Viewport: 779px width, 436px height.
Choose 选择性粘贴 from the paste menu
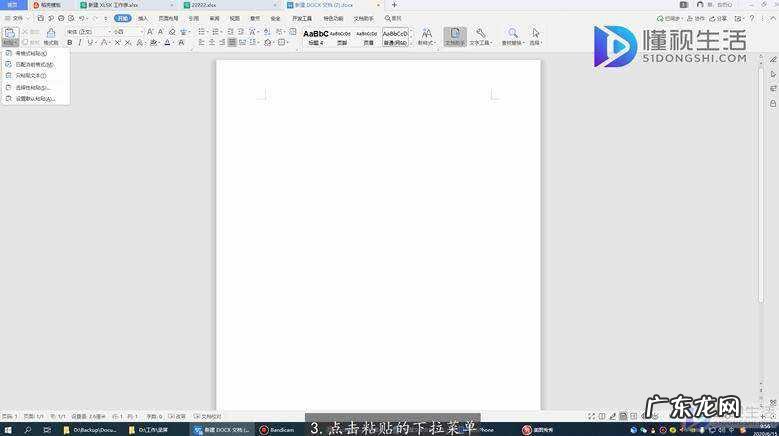tap(33, 87)
